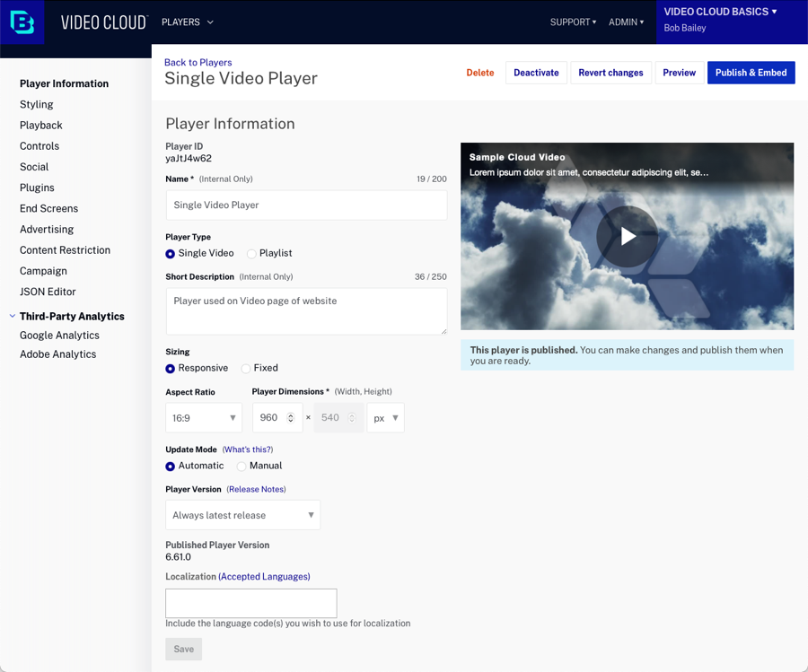Image resolution: width=808 pixels, height=672 pixels.
Task: Click Revert changes button
Action: (610, 73)
